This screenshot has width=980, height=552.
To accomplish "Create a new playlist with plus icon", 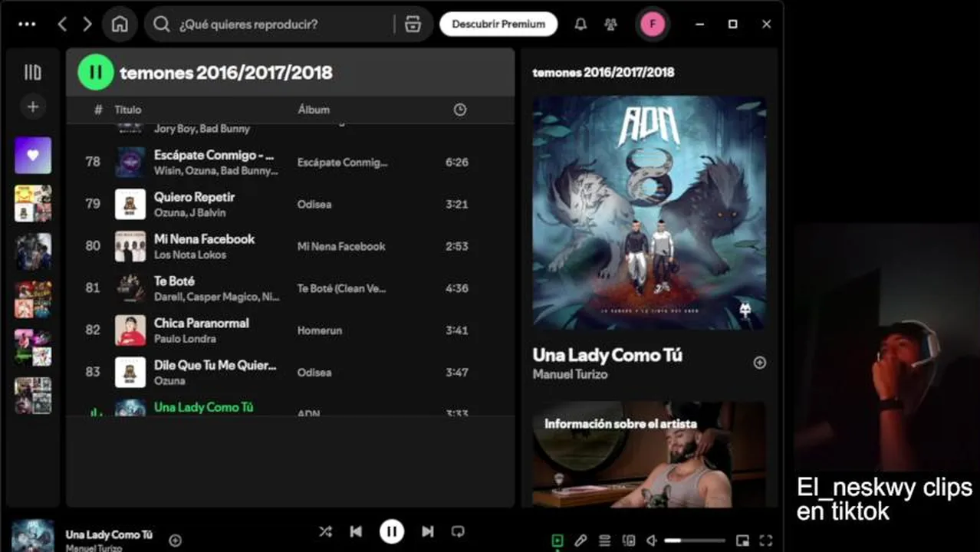I will [32, 107].
